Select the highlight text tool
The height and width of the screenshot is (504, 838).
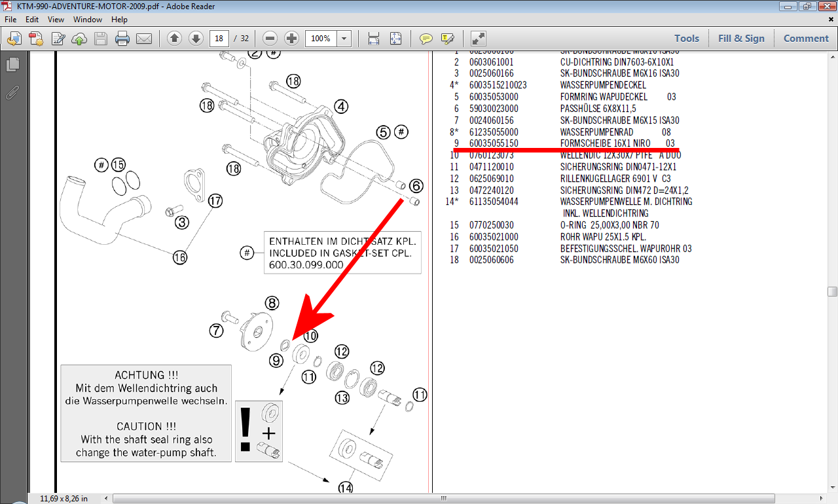coord(448,39)
